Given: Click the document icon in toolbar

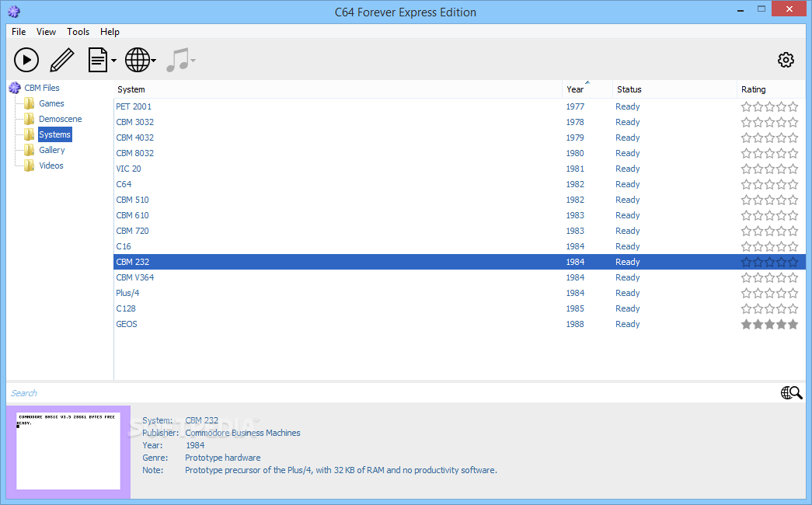Looking at the screenshot, I should (x=98, y=60).
